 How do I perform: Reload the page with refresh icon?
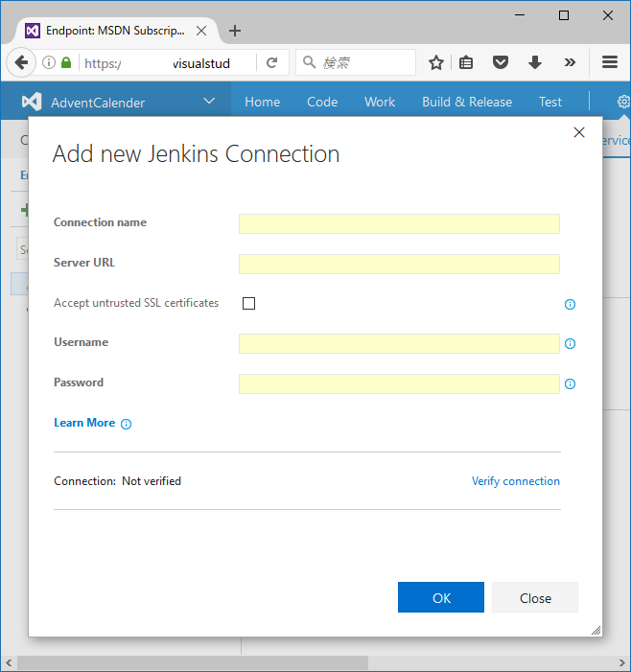click(271, 62)
